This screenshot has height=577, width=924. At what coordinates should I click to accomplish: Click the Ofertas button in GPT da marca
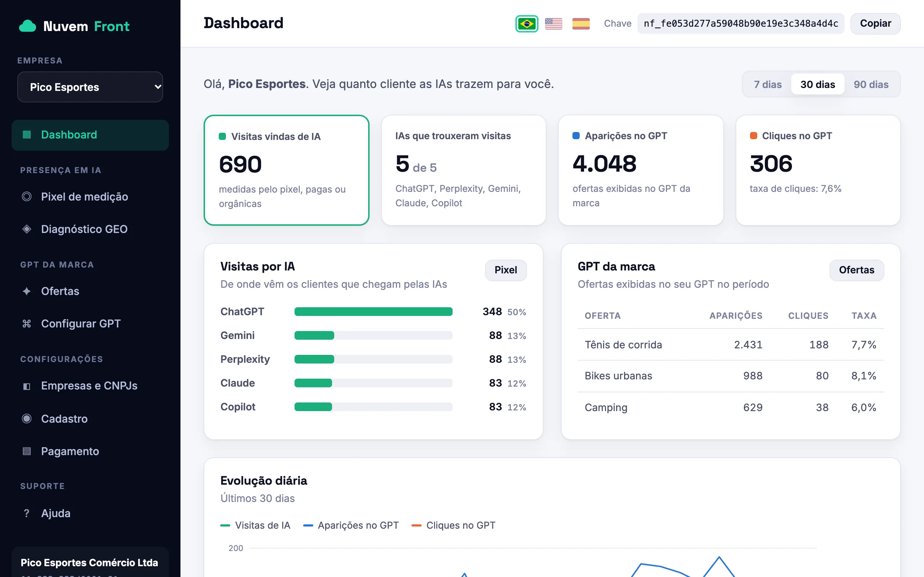point(857,270)
